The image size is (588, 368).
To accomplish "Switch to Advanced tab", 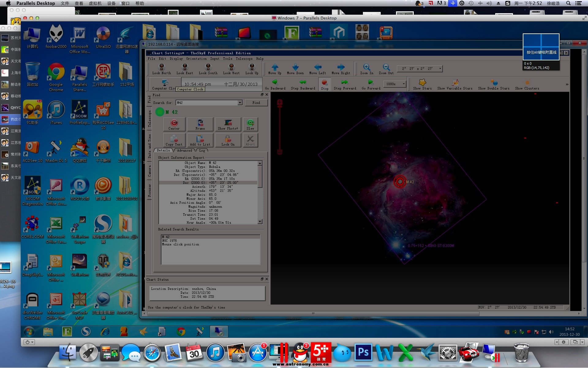I will click(x=184, y=150).
